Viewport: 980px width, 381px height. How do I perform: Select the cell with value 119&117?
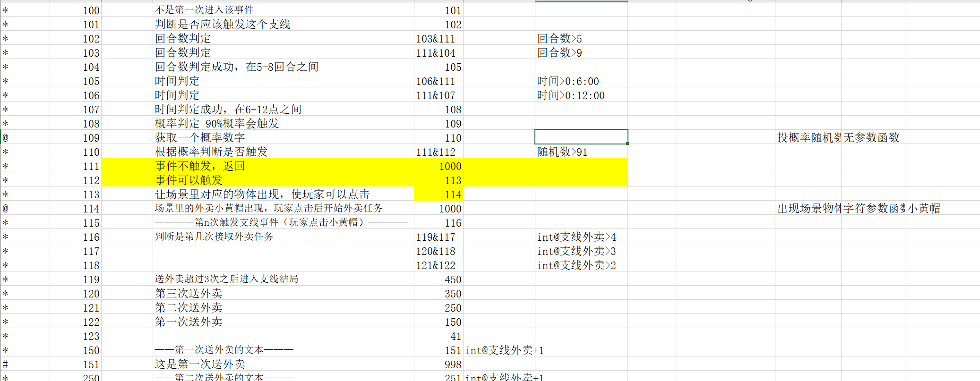(438, 236)
